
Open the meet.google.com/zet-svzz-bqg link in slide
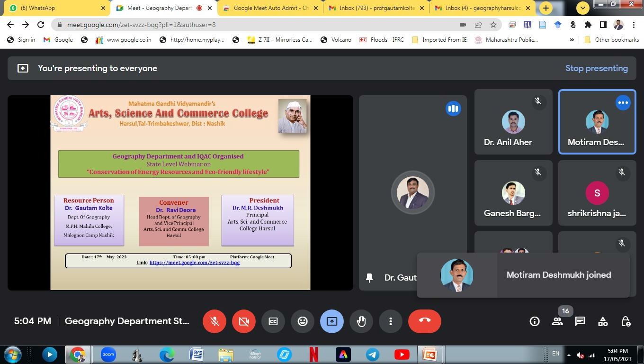195,263
